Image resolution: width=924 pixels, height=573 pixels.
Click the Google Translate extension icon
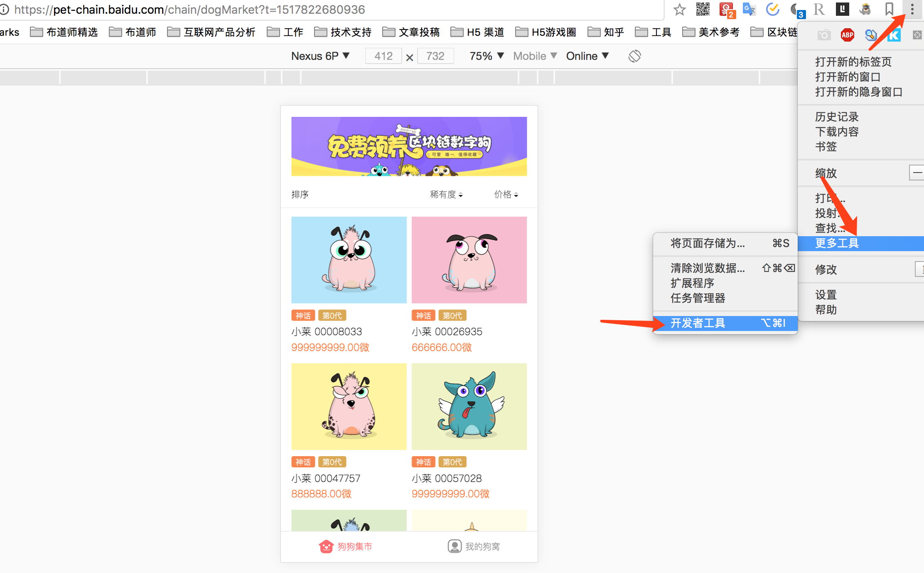749,9
